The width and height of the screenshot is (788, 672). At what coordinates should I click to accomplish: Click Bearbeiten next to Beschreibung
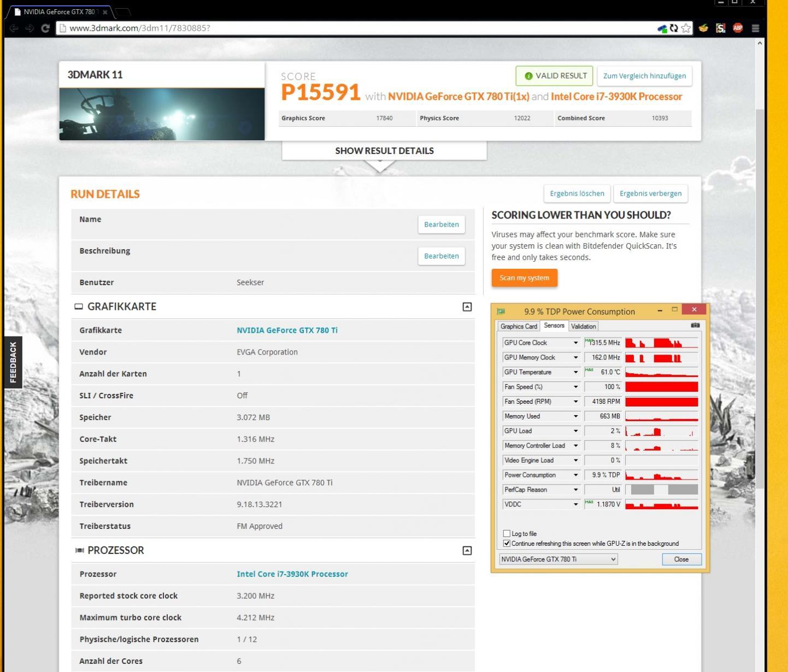click(x=442, y=256)
